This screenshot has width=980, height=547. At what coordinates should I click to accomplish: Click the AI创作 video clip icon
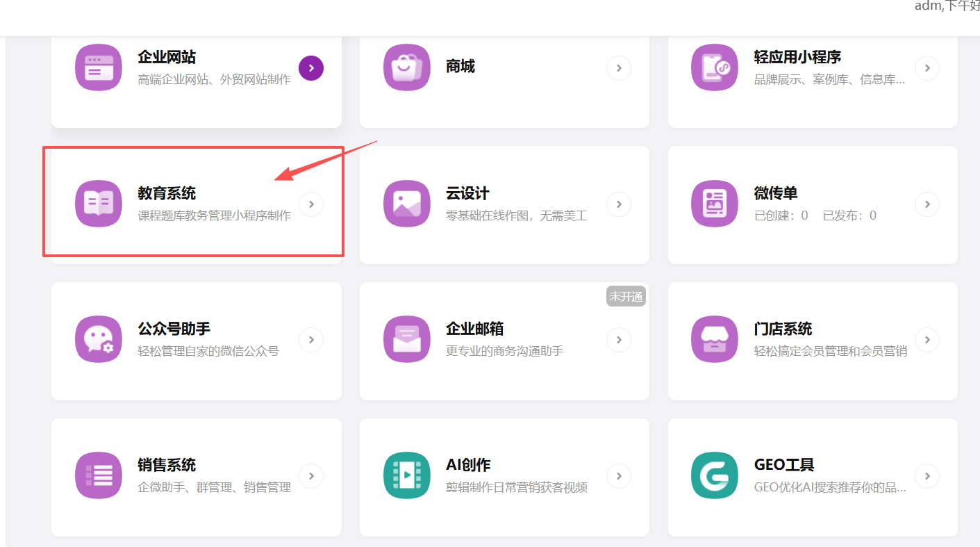(x=407, y=475)
